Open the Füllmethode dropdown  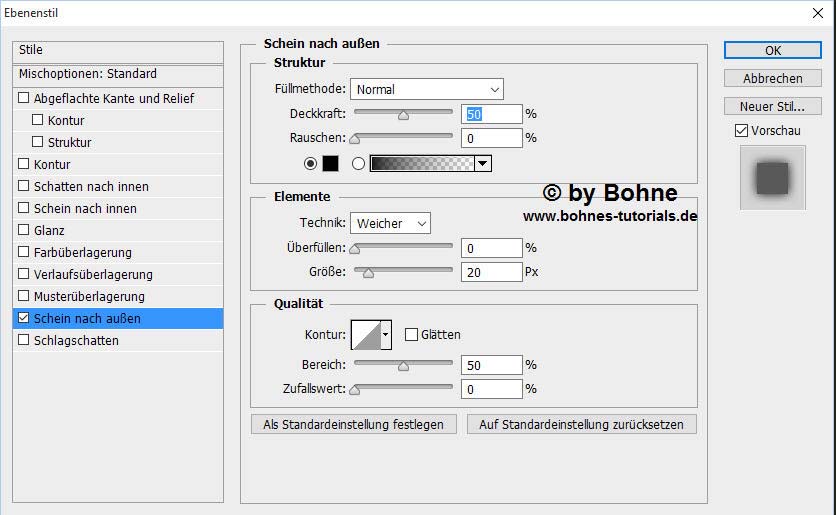click(426, 90)
